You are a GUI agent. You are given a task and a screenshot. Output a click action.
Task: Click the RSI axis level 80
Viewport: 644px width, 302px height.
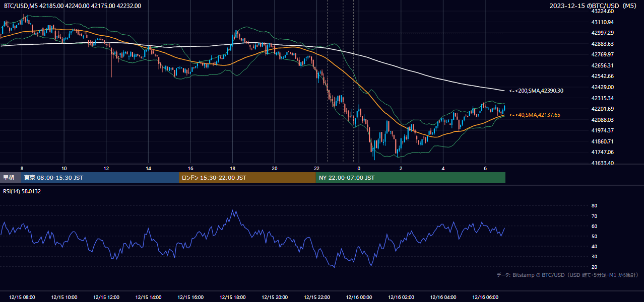595,206
